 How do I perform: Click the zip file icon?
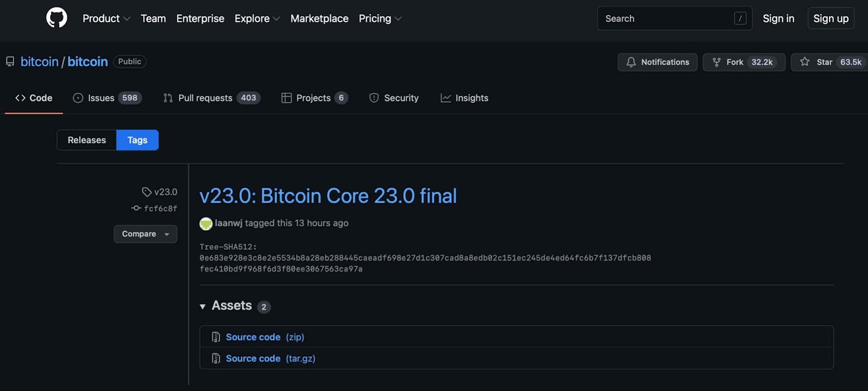(216, 337)
